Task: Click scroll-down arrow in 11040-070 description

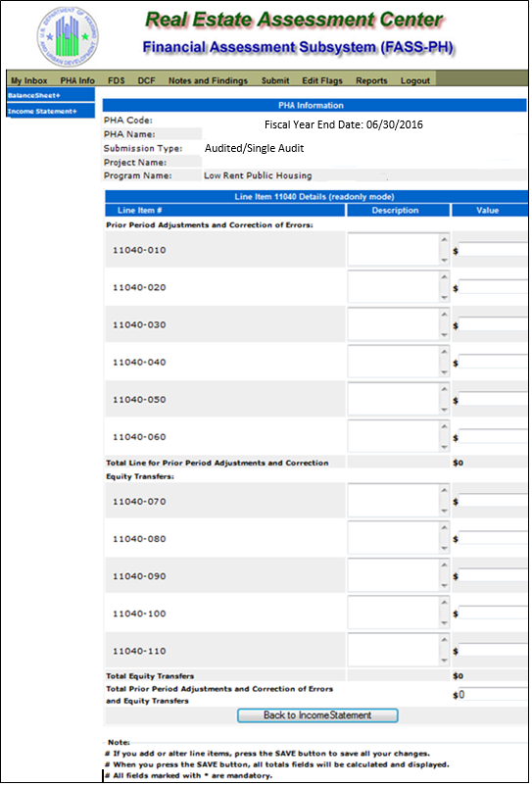Action: click(x=444, y=512)
